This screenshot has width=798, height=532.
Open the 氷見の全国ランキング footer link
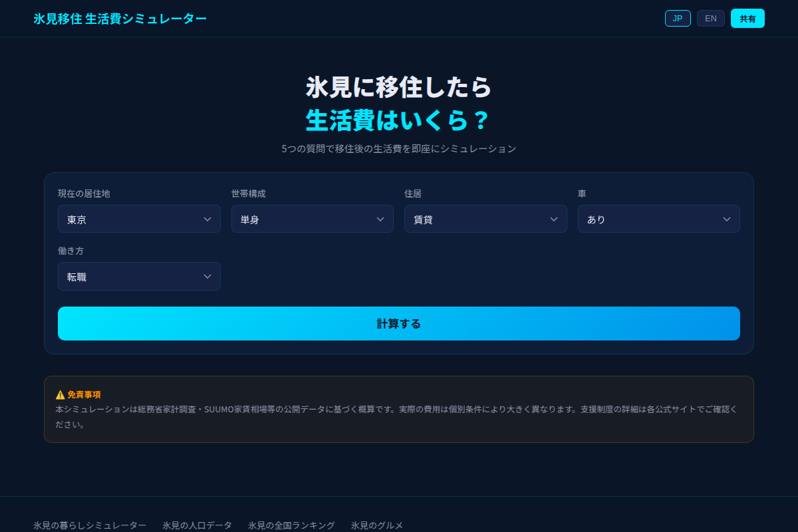click(x=291, y=525)
